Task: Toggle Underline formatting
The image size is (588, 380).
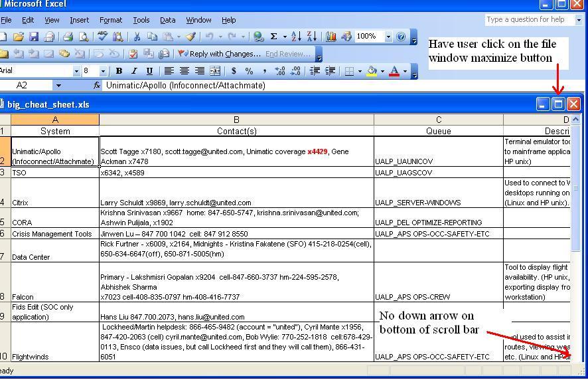Action: (149, 71)
